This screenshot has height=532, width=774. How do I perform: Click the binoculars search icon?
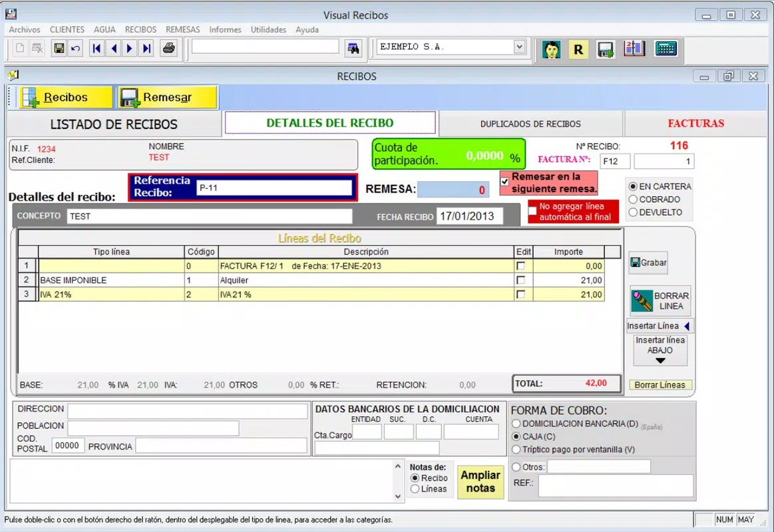[x=353, y=49]
